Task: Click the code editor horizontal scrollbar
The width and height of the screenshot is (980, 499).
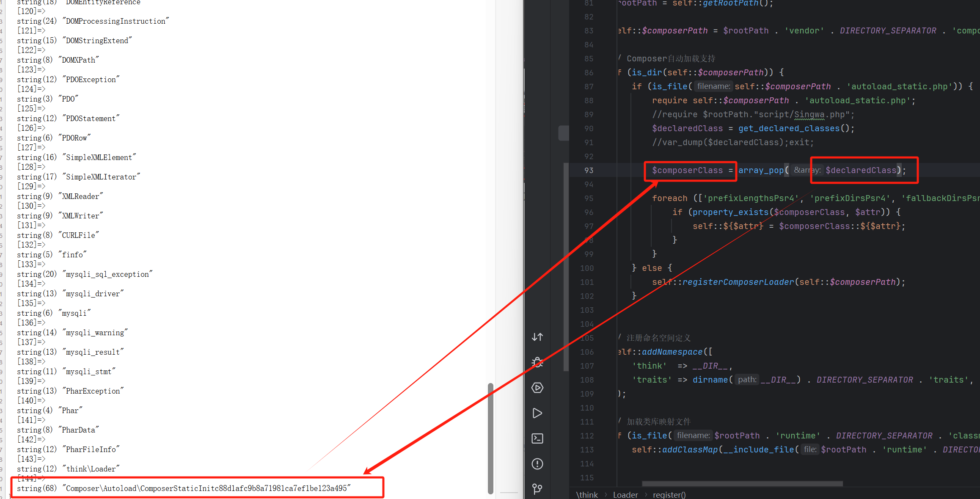Action: tap(742, 483)
